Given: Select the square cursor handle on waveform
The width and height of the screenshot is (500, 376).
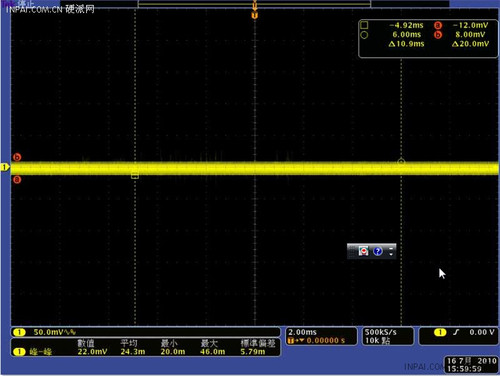Looking at the screenshot, I should coord(135,175).
